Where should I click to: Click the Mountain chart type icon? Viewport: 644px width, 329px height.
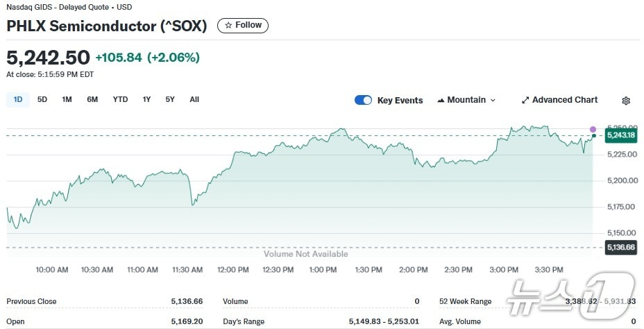[441, 100]
